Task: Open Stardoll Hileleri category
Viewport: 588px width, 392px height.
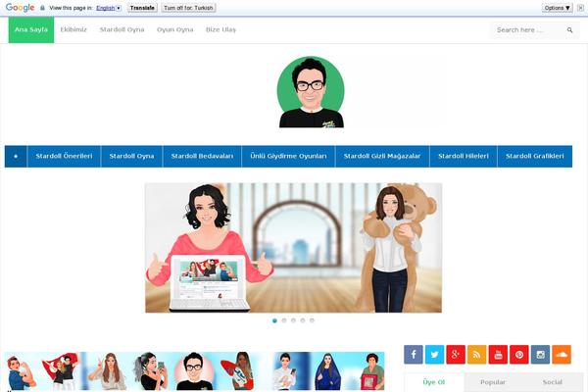Action: click(464, 156)
